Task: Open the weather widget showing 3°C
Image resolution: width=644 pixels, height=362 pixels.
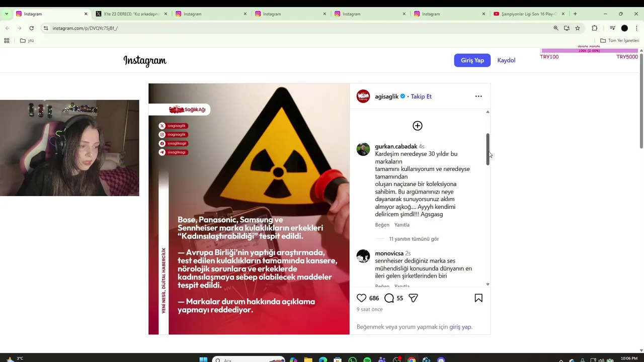Action: pyautogui.click(x=15, y=359)
